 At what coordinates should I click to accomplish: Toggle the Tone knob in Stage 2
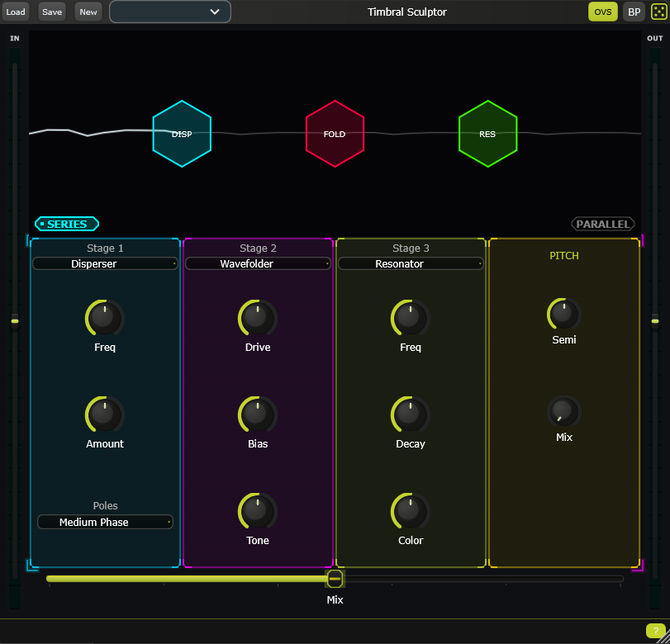257,512
